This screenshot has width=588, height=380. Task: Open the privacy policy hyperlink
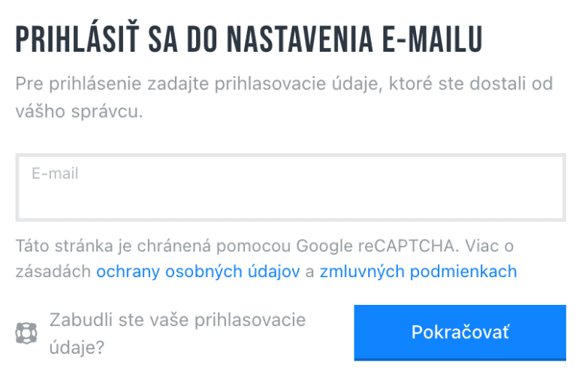point(198,272)
